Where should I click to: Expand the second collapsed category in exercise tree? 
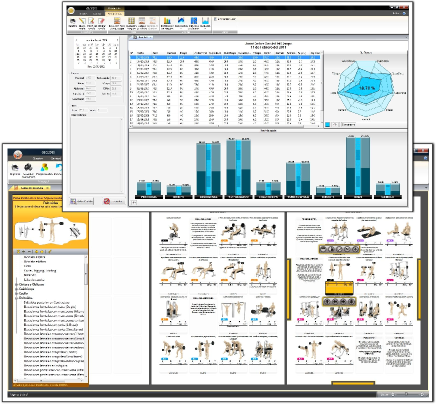17,289
